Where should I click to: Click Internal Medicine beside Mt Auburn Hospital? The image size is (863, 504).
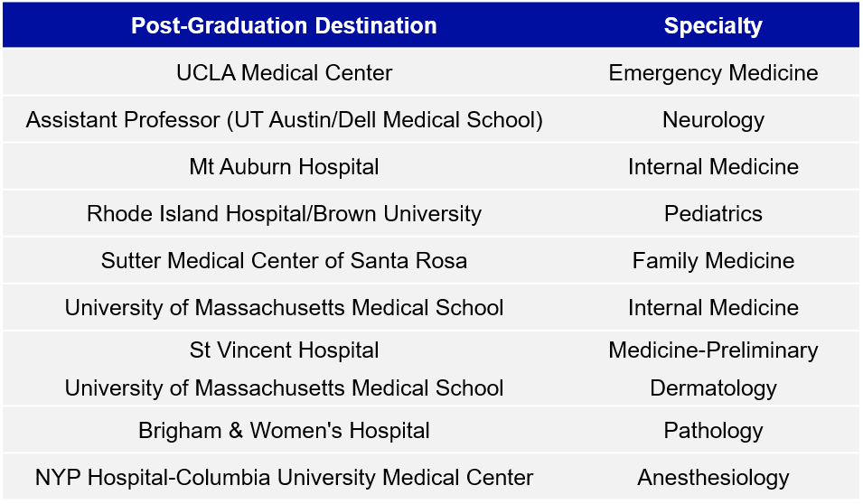tap(713, 167)
